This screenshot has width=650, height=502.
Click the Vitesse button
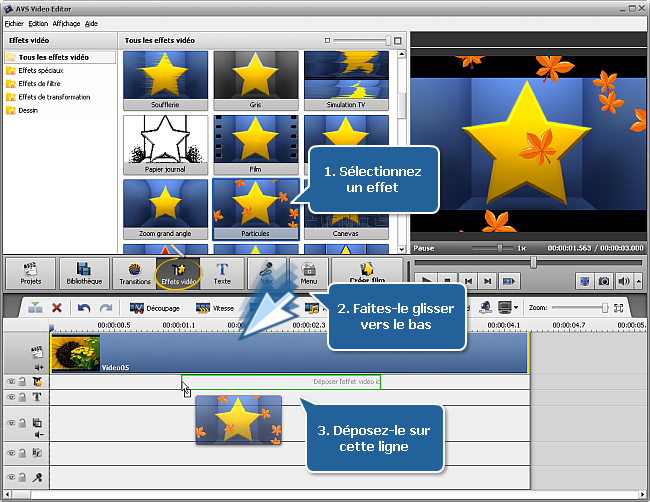[x=215, y=308]
